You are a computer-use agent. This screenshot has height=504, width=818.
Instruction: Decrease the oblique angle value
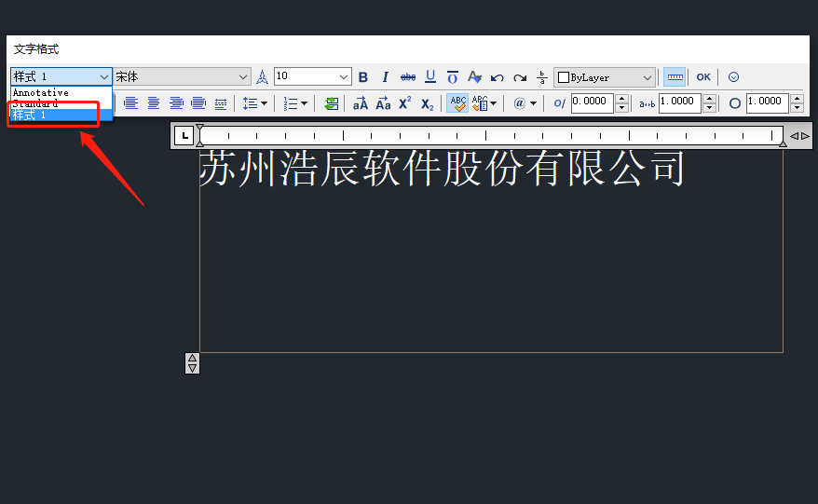tap(621, 108)
